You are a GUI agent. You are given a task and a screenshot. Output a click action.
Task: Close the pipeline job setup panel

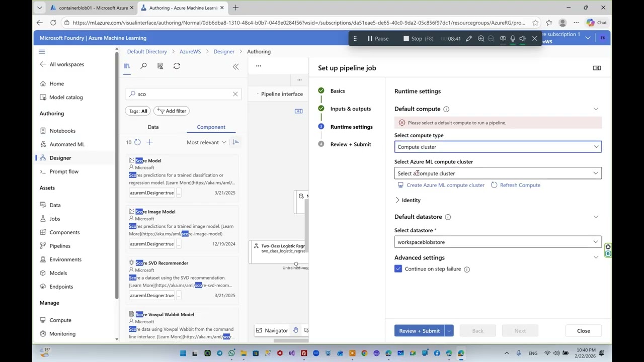click(584, 331)
